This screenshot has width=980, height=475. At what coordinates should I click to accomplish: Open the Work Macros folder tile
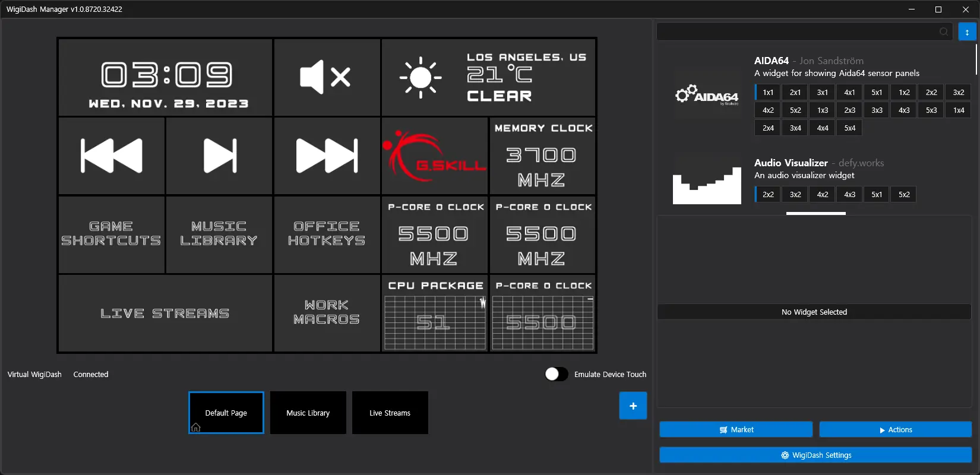[326, 312]
